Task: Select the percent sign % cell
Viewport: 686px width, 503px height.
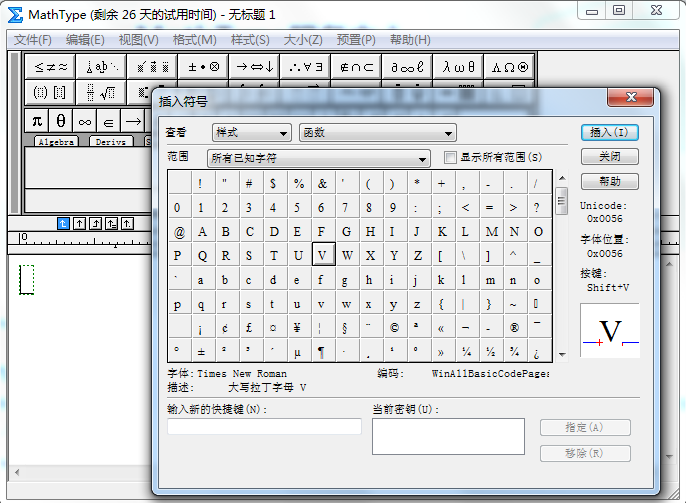Action: click(x=299, y=183)
